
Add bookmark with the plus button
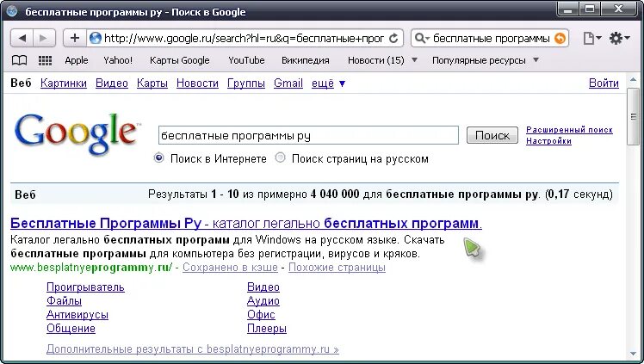pyautogui.click(x=74, y=38)
